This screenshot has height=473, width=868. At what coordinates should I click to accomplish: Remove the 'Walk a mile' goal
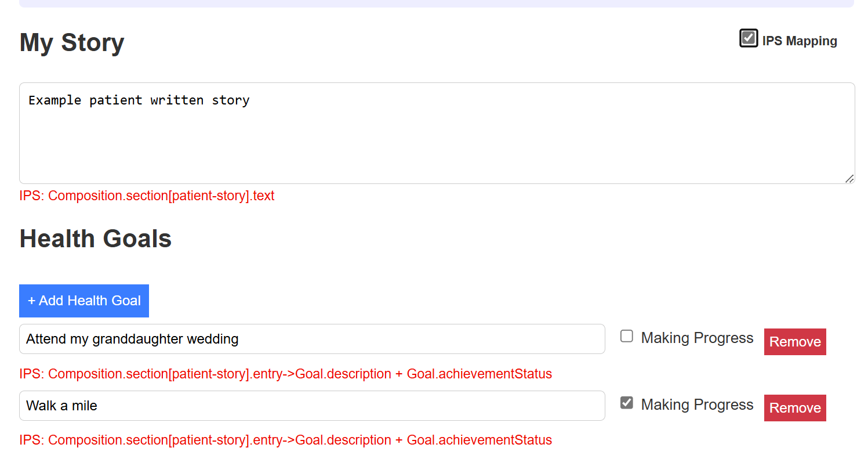[794, 408]
